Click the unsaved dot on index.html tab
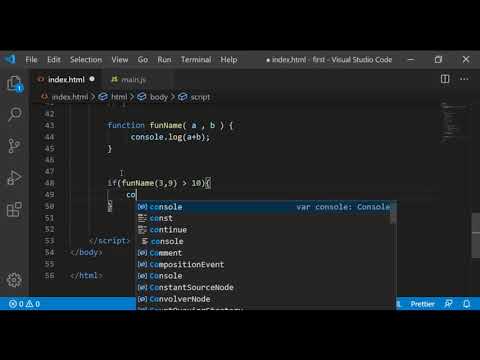The image size is (480, 360). pos(92,79)
